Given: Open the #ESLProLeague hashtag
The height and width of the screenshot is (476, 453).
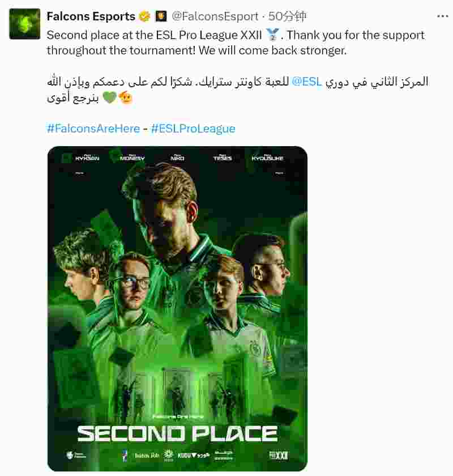Looking at the screenshot, I should [193, 129].
